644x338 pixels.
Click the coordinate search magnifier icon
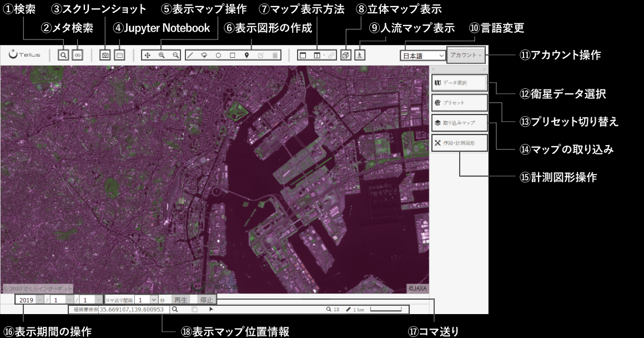(174, 309)
